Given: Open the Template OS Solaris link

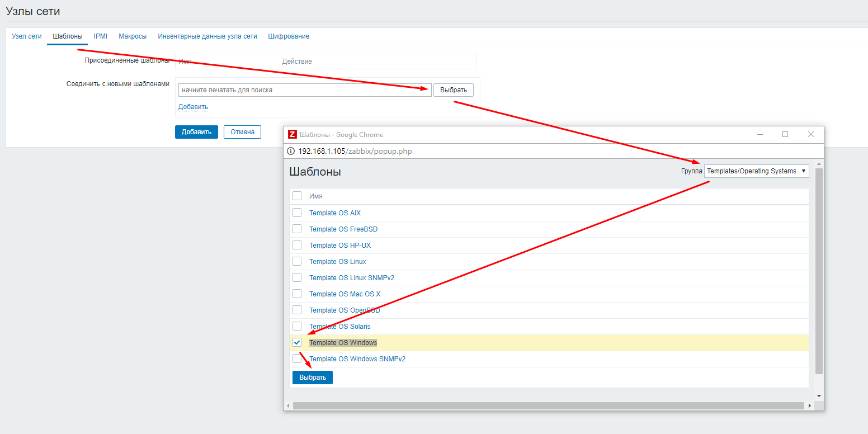Looking at the screenshot, I should (x=340, y=327).
